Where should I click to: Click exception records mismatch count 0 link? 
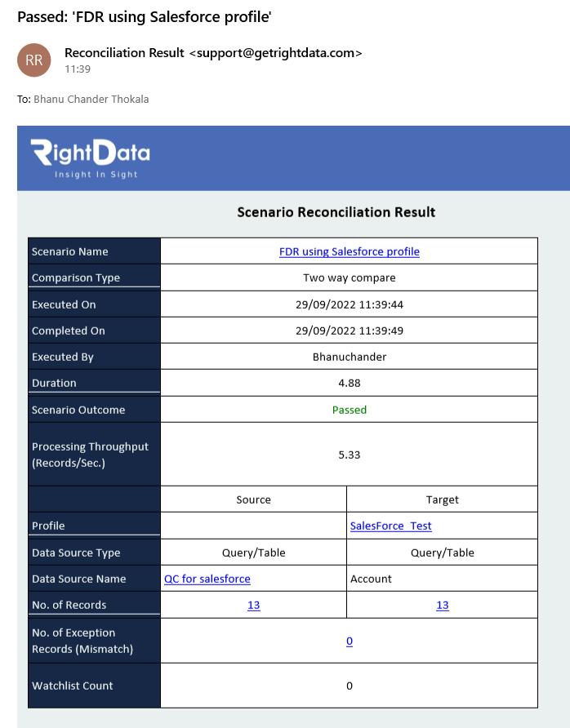[350, 641]
